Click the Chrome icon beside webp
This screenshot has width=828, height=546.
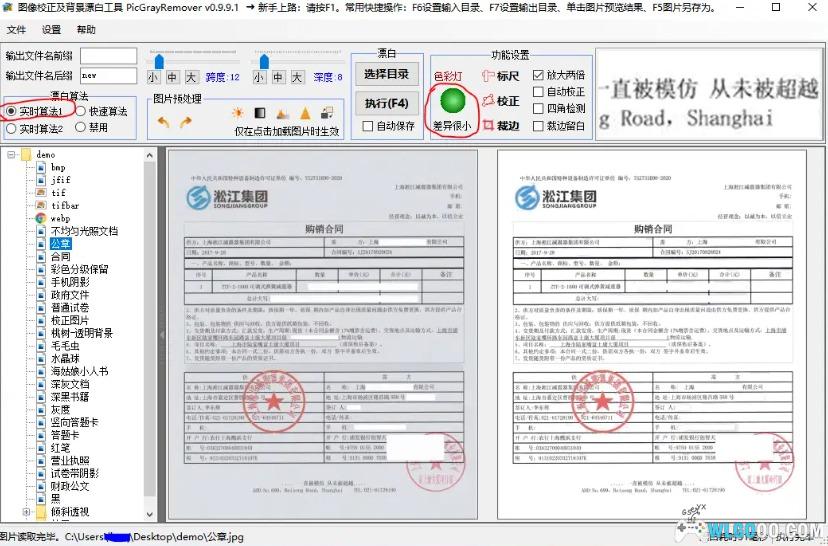click(x=41, y=218)
